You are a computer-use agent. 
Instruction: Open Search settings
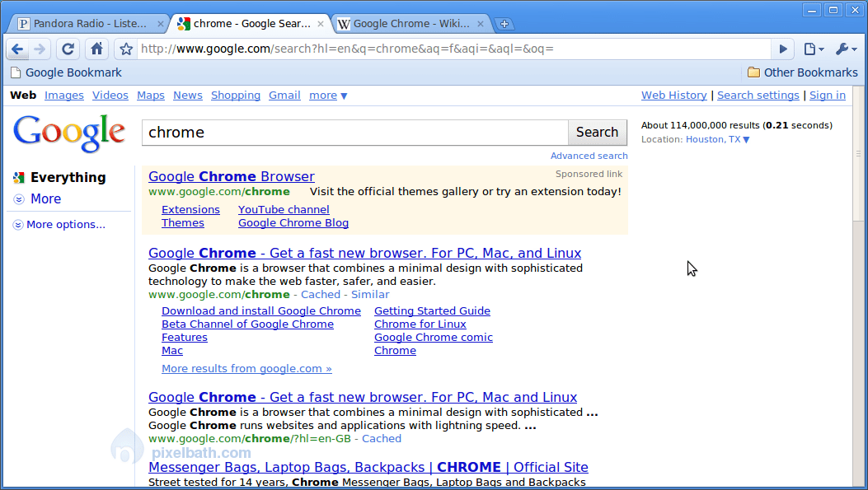tap(758, 96)
